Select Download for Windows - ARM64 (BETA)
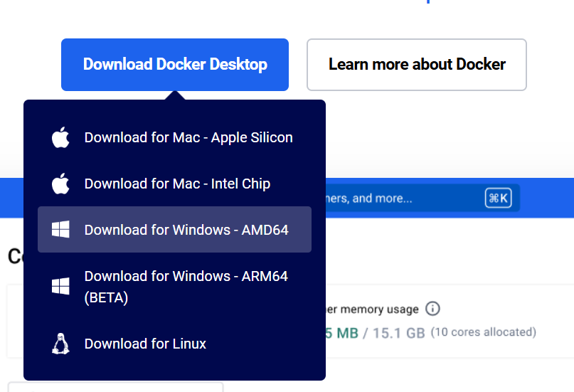Screen dimensions: 574x392 [x=174, y=287]
